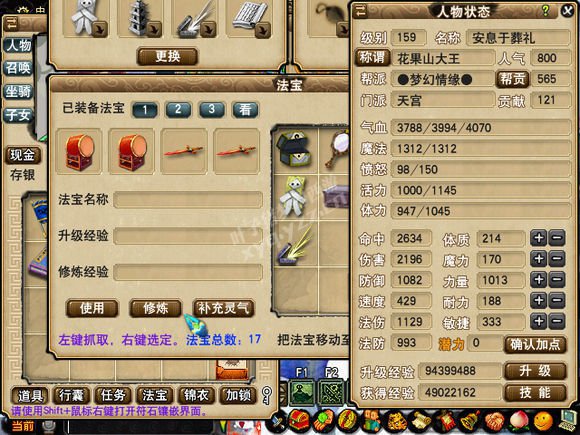
Task: Click the treasure chest artifact in inventory grid
Action: [x=294, y=149]
